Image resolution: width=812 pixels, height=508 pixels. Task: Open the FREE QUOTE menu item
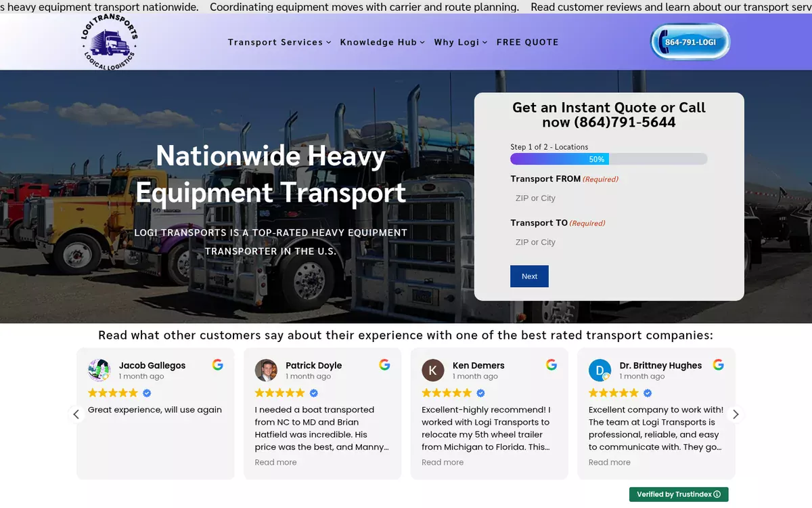pos(528,42)
